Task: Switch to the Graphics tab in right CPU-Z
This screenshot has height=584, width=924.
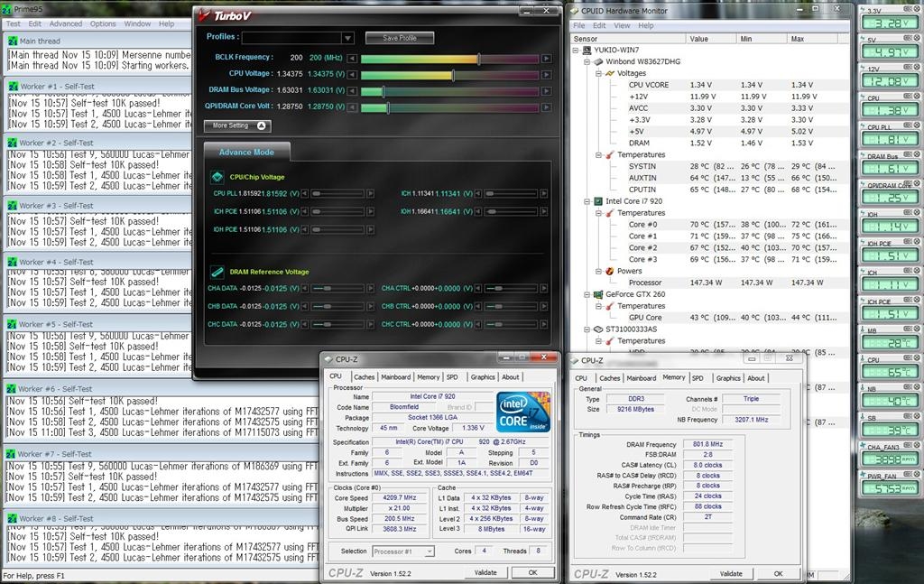Action: (728, 378)
